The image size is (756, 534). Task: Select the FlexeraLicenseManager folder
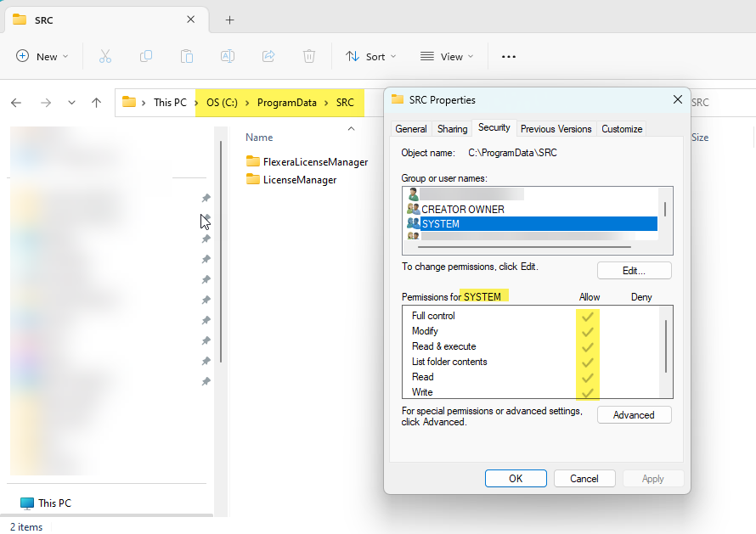(307, 162)
